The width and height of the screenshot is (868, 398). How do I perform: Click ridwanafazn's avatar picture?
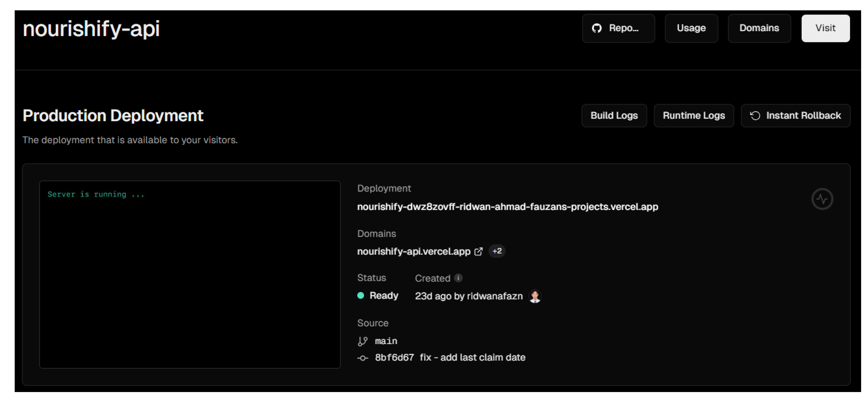[x=535, y=296]
